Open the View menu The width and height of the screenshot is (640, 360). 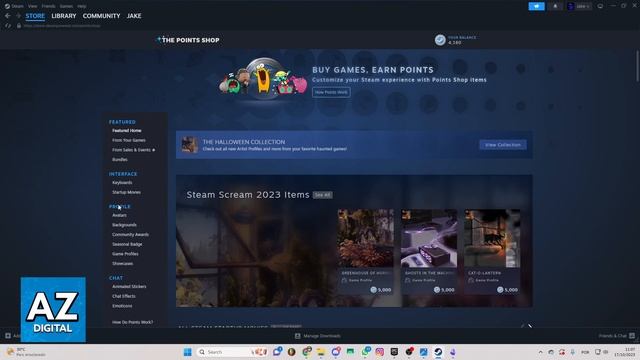(33, 6)
